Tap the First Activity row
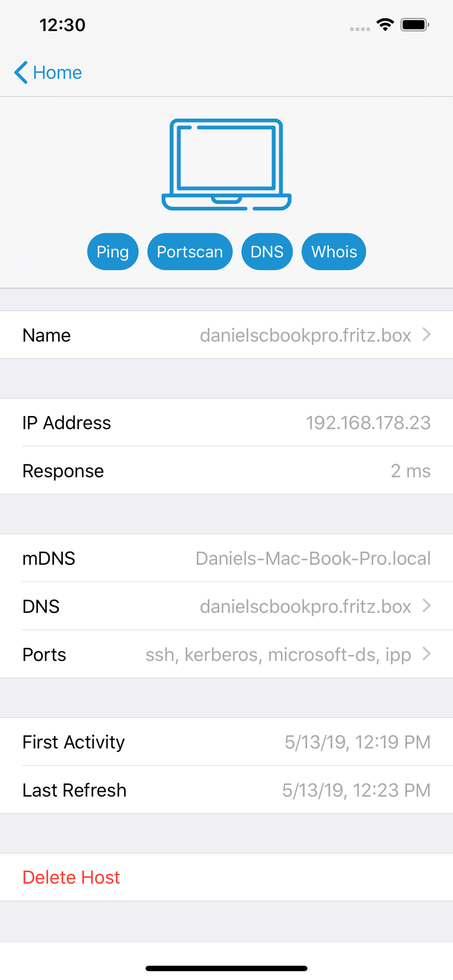The image size is (453, 980). [226, 742]
